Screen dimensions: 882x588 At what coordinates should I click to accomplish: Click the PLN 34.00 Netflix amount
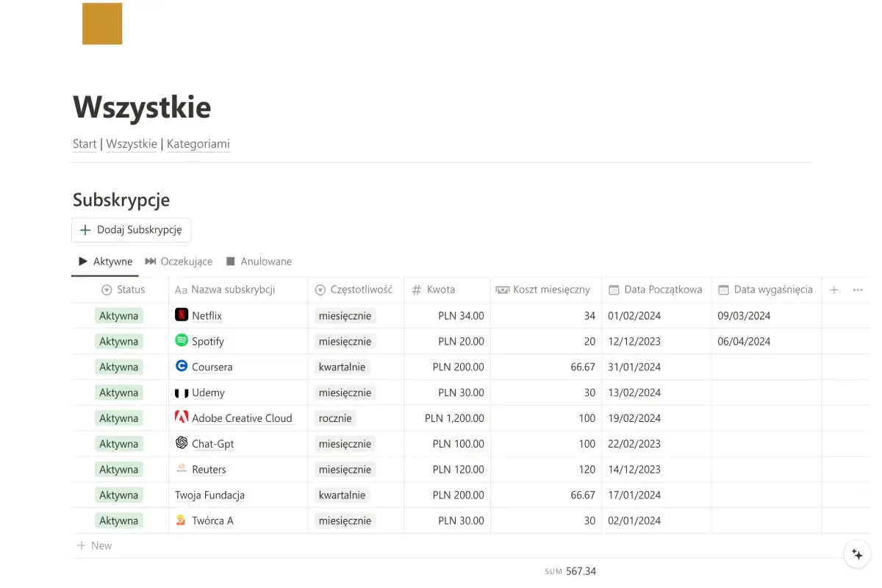click(x=461, y=316)
